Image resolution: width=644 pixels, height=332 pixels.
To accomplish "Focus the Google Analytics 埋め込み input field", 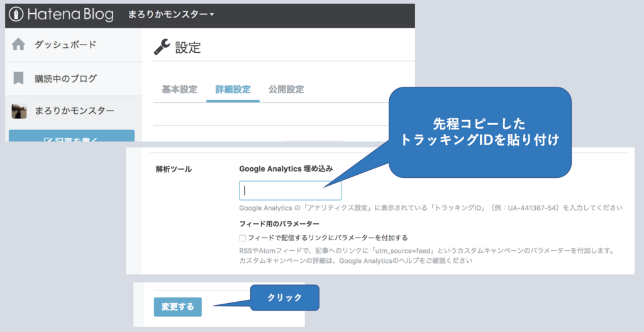I will pos(290,191).
